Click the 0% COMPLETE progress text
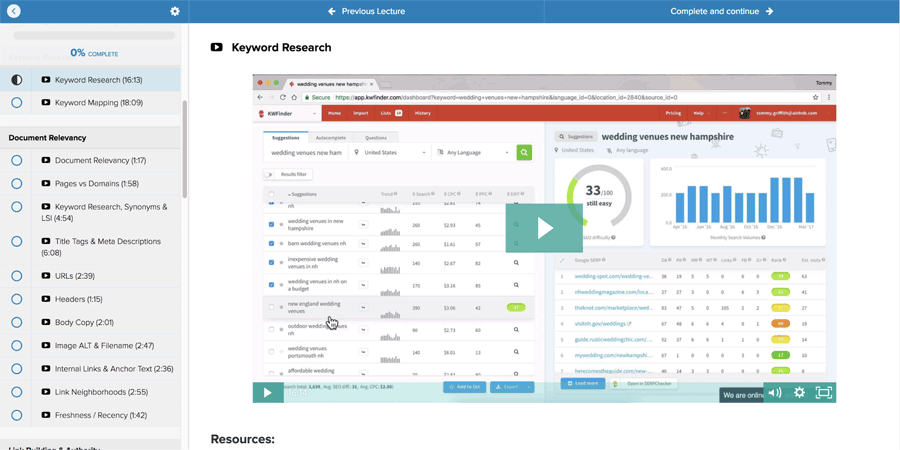900x450 pixels. tap(94, 53)
